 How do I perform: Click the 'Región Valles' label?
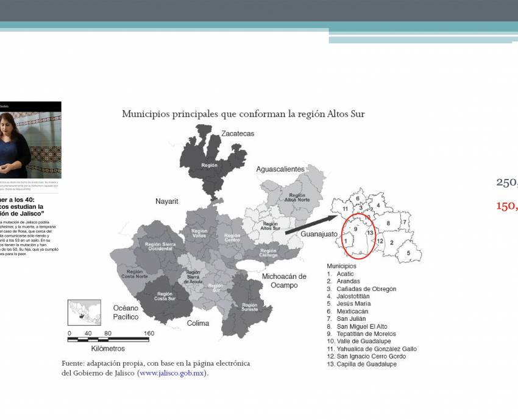point(199,233)
